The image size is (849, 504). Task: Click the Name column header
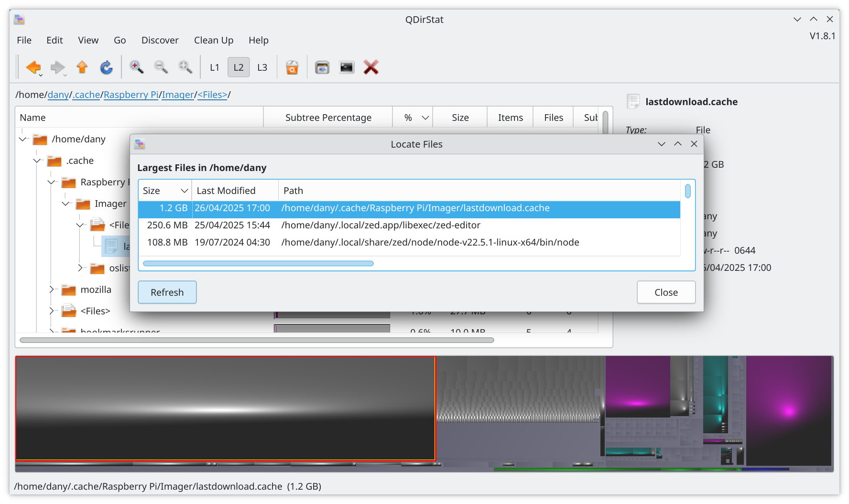tap(139, 118)
